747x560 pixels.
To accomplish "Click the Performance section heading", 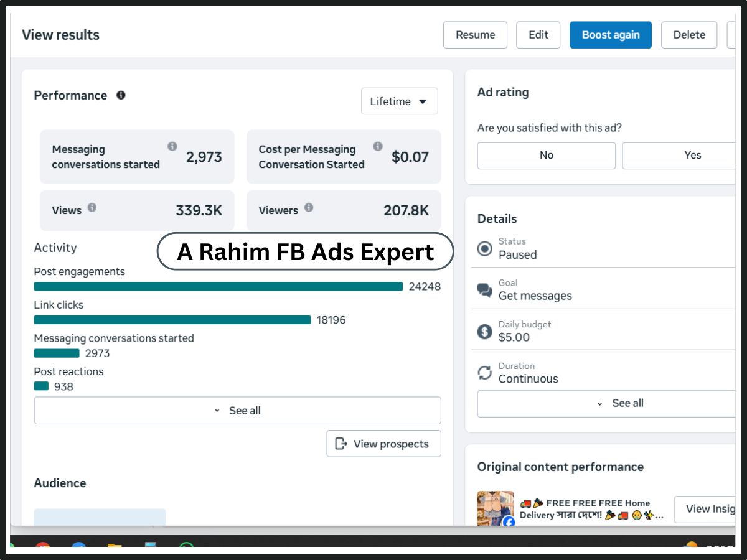I will pos(70,95).
